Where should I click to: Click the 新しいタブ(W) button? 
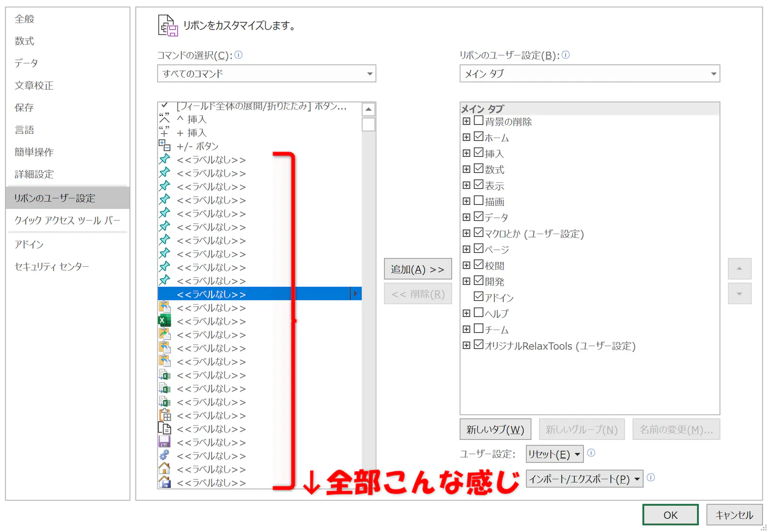495,429
